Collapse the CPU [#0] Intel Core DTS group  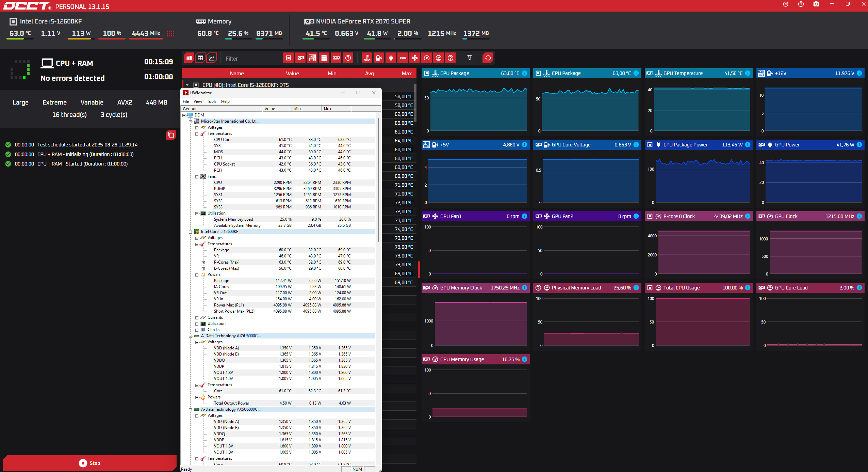point(187,85)
